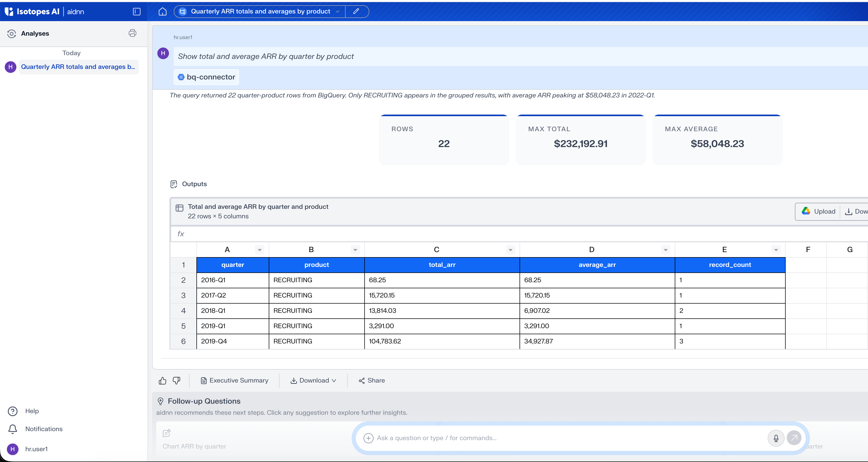Screen dimensions: 868x462
Task: Open Notifications from the sidebar
Action: (x=35, y=429)
